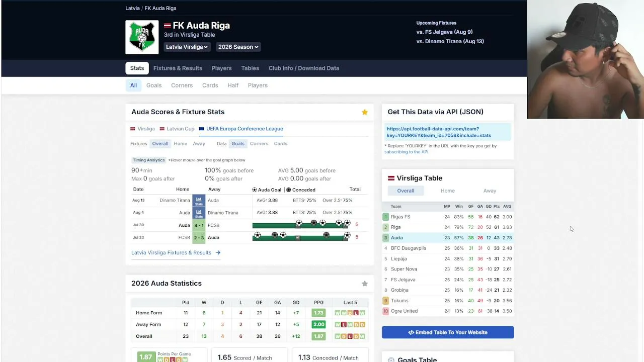This screenshot has height=362, width=644.
Task: Toggle fixtures filter to Overall
Action: [x=160, y=144]
